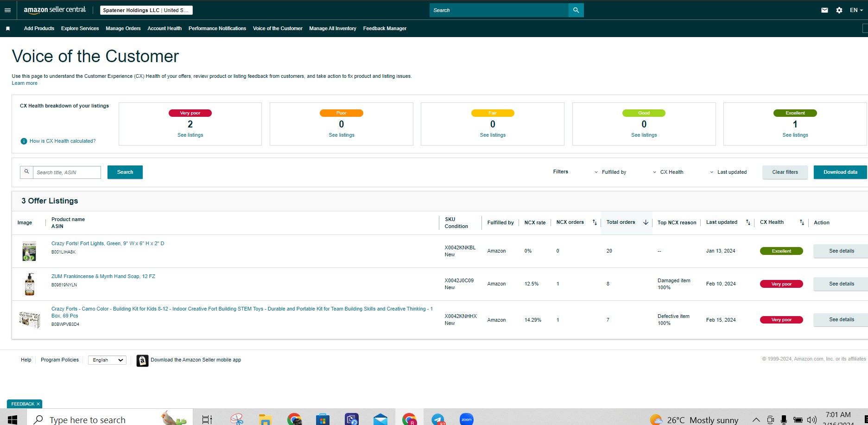Open the Windows Start menu

click(13, 419)
